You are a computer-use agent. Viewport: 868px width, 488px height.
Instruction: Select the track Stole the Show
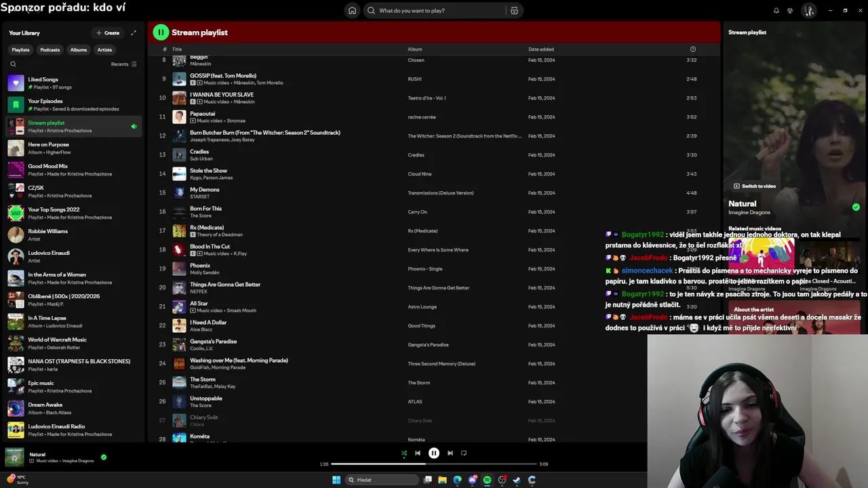coord(433,174)
